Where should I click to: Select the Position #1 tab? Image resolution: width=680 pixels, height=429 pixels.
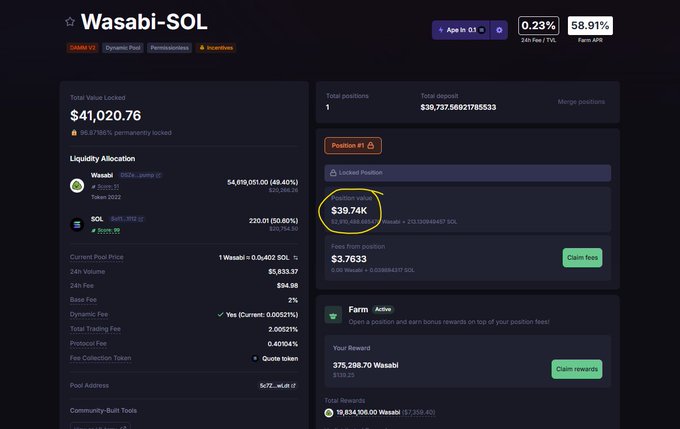(353, 146)
